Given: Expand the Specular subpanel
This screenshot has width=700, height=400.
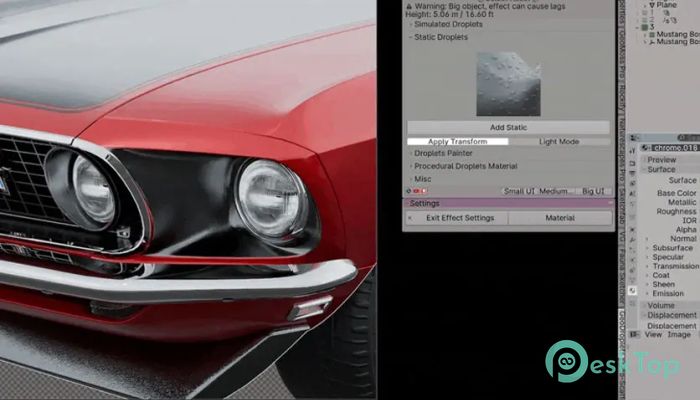Looking at the screenshot, I should click(x=667, y=257).
